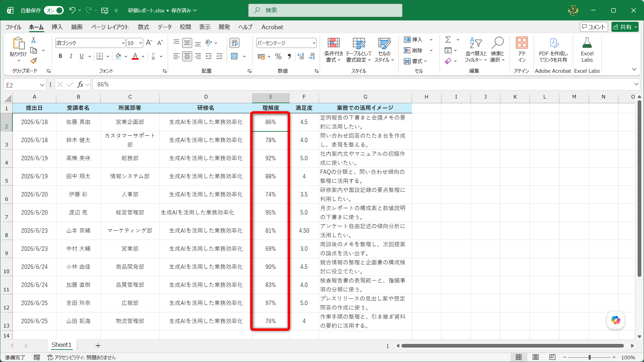Toggle Merge and Center button

point(234,56)
